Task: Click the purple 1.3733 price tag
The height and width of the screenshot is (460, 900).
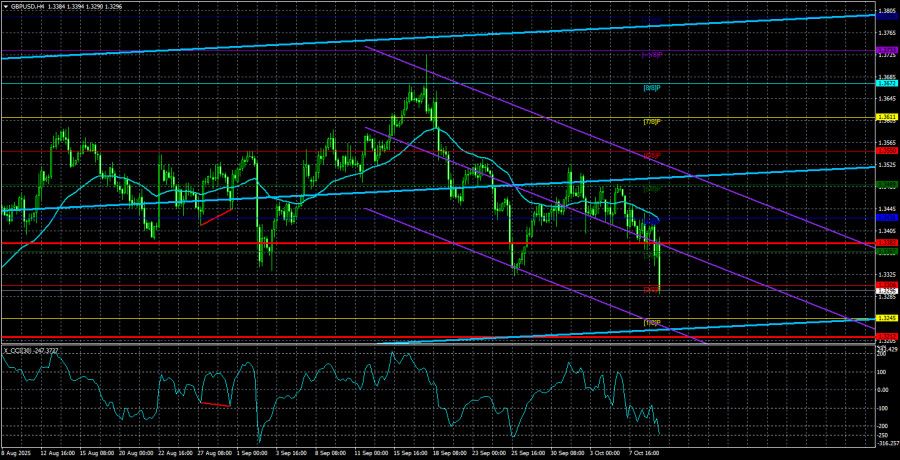Action: point(885,50)
